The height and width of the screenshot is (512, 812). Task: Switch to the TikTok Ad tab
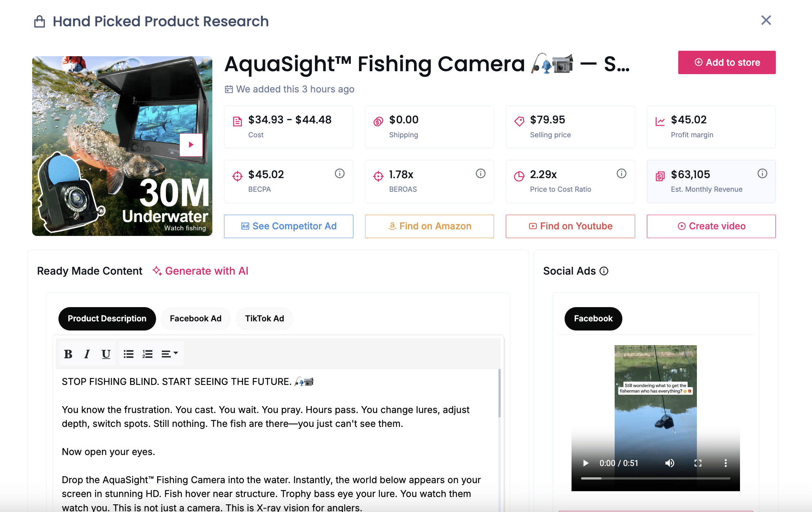point(264,318)
